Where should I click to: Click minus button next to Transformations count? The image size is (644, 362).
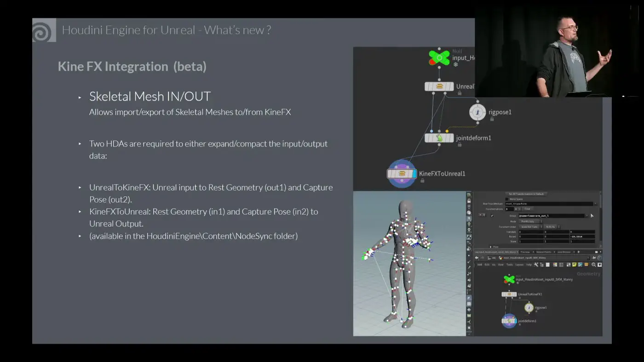click(x=519, y=209)
